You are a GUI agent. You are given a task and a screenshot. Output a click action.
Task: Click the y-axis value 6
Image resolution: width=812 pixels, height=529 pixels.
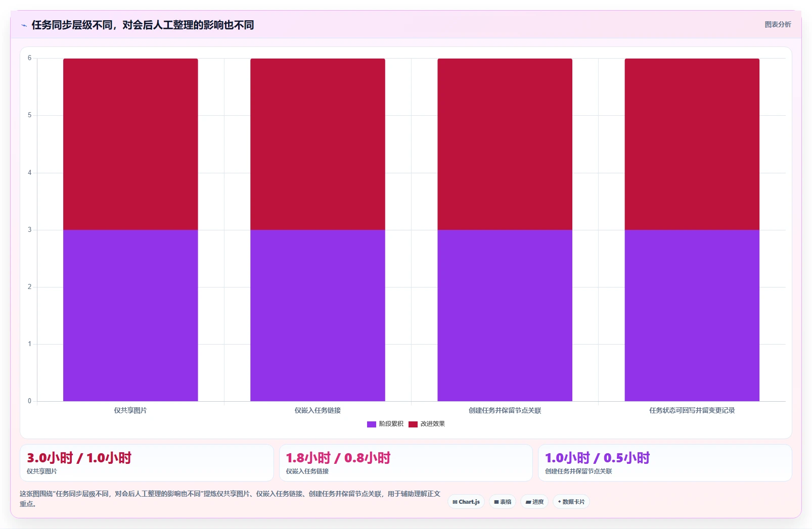point(29,58)
